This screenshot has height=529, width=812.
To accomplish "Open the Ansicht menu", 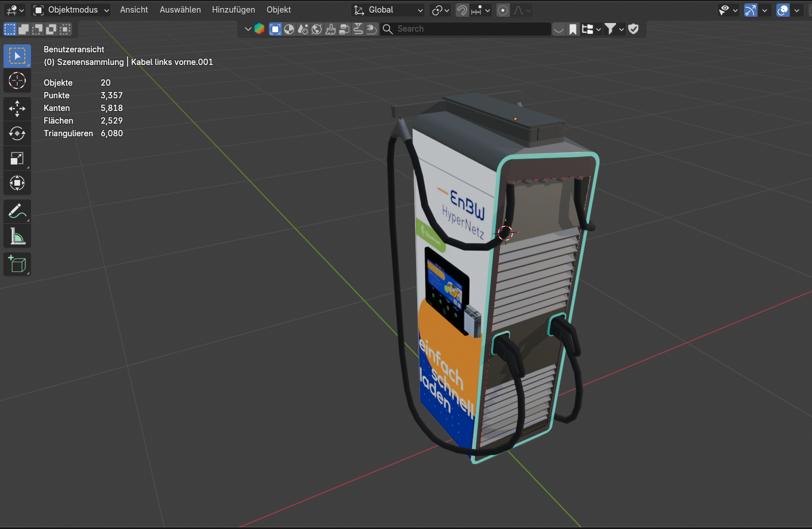I will (x=134, y=10).
